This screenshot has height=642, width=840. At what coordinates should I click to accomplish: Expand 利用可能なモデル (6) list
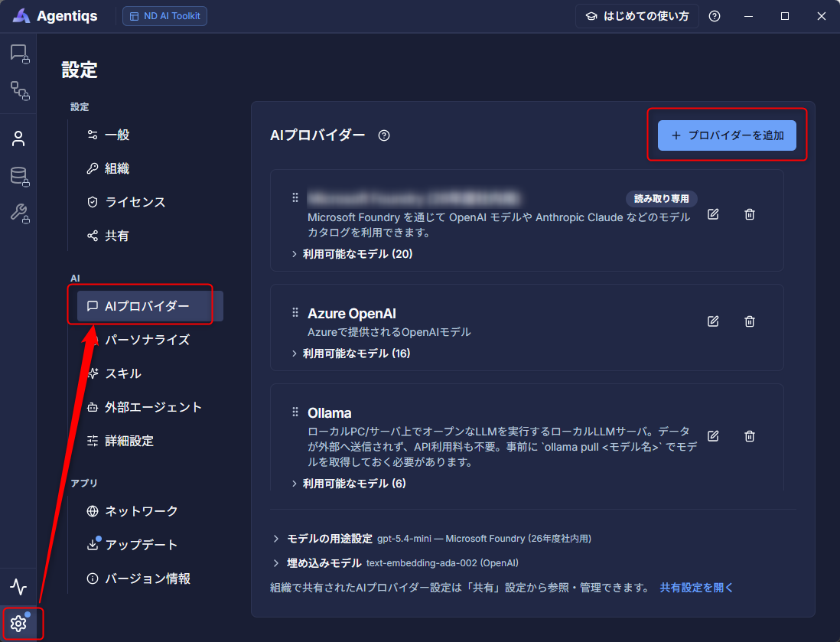click(x=349, y=484)
